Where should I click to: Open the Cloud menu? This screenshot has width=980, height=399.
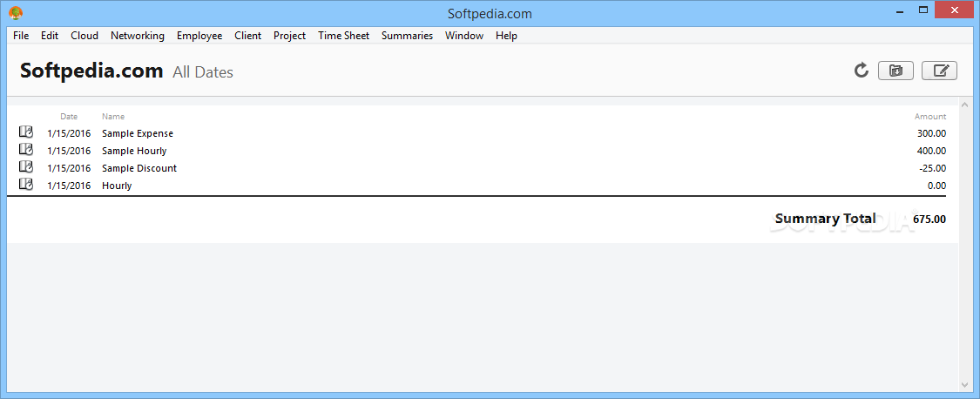[84, 36]
